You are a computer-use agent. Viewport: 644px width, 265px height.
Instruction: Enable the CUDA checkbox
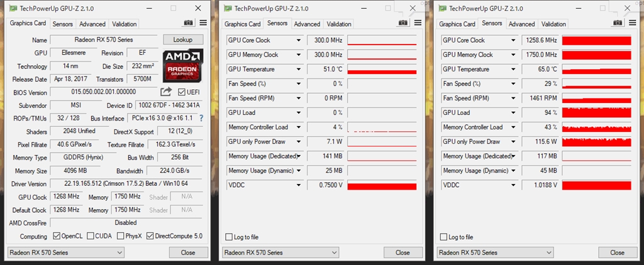pos(90,236)
